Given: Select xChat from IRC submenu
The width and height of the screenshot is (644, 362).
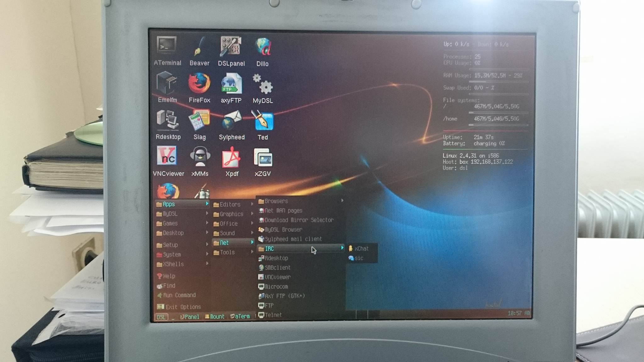Looking at the screenshot, I should click(x=361, y=249).
